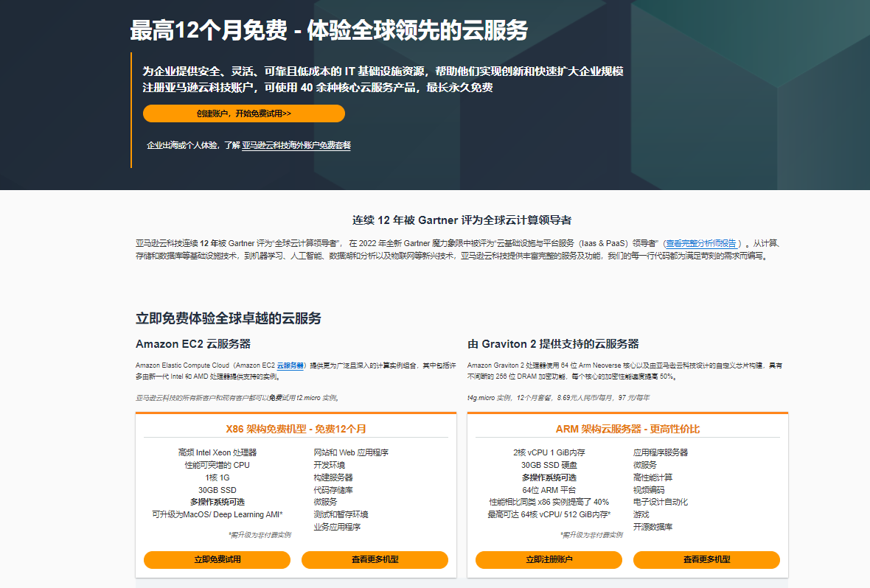Click the text 性能可突增的 CPU
Image resolution: width=870 pixels, height=588 pixels.
(217, 465)
